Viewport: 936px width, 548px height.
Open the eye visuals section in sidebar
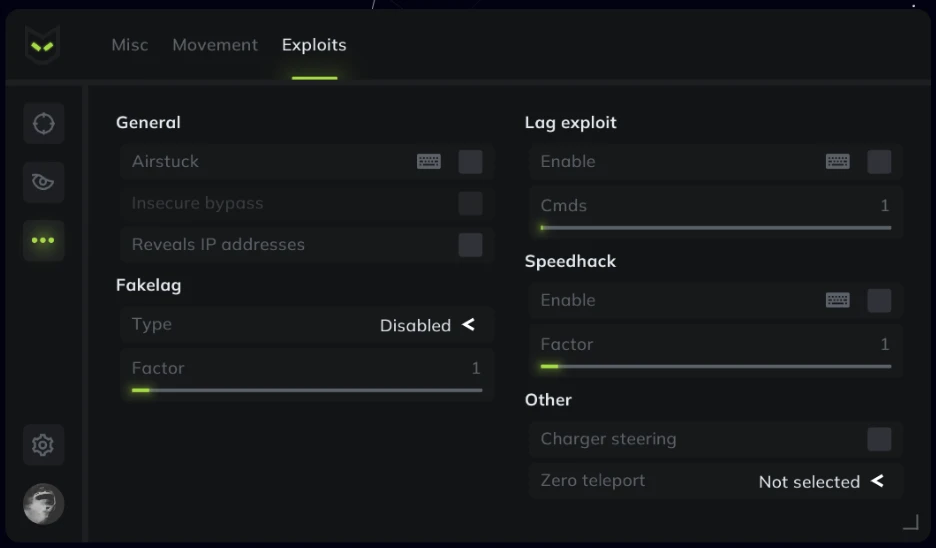click(x=44, y=182)
